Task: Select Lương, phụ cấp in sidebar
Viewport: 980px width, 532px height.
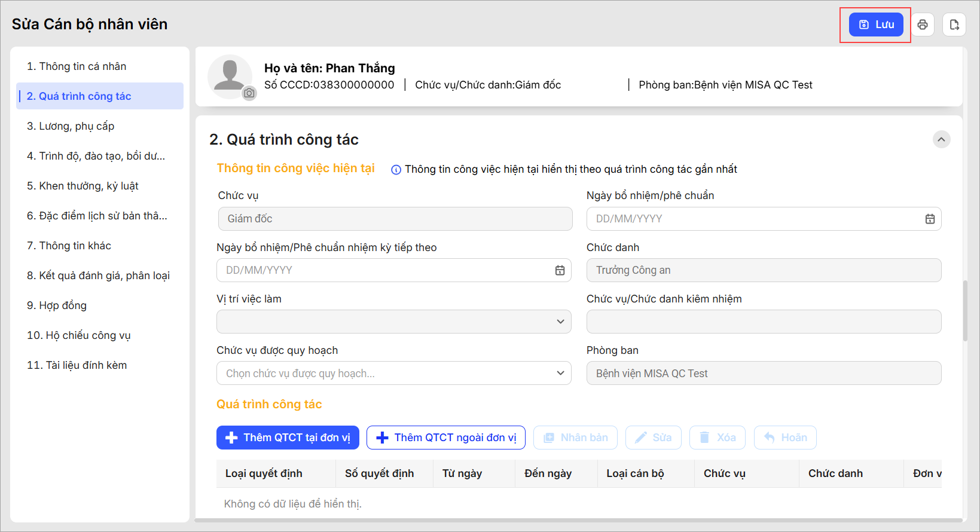Action: [x=71, y=126]
